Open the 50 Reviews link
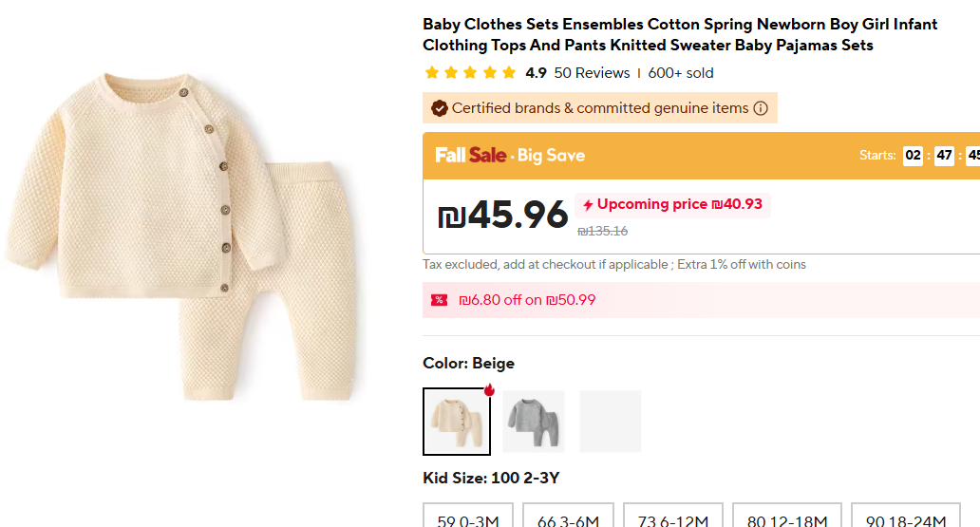The height and width of the screenshot is (527, 980). click(592, 73)
